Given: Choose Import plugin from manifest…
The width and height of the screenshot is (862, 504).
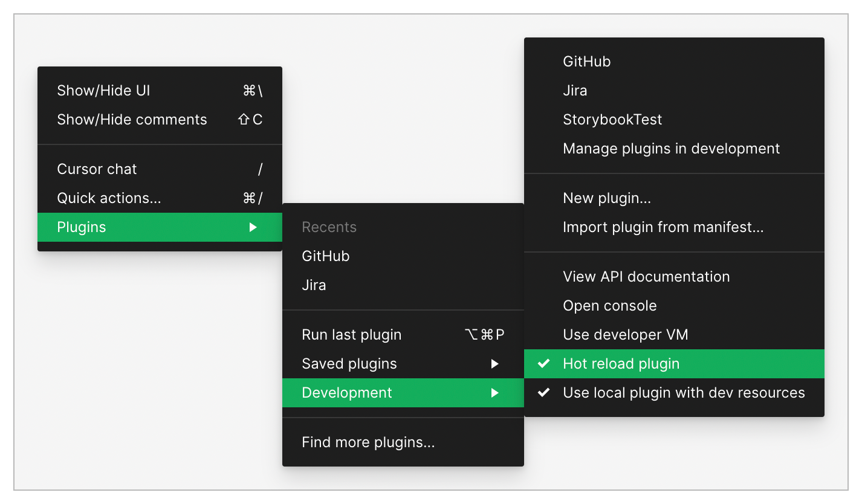Looking at the screenshot, I should pyautogui.click(x=663, y=227).
